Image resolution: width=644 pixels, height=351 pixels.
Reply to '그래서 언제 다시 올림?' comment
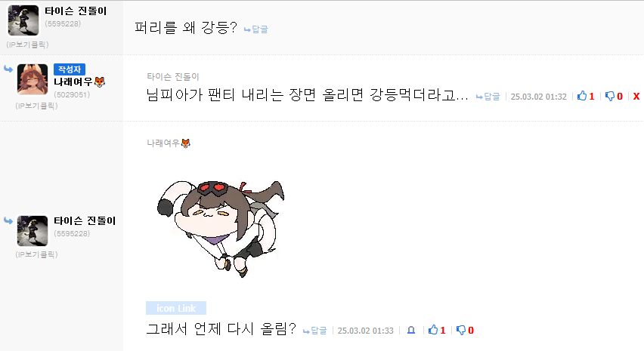(314, 331)
